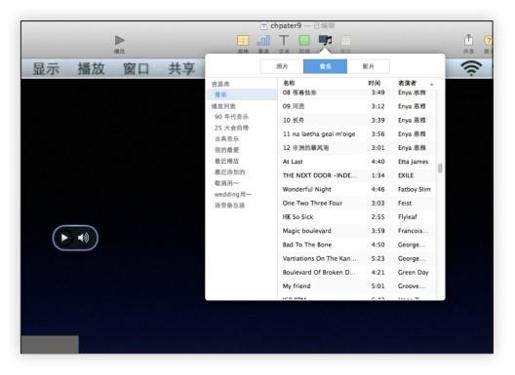The height and width of the screenshot is (375, 515).
Task: Click artist cell 'Green Day'
Action: 413,272
